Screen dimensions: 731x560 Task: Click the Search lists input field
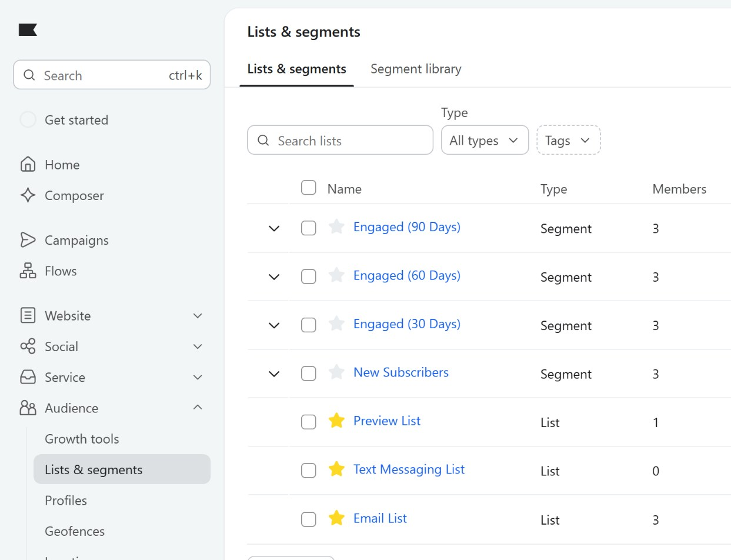coord(340,140)
